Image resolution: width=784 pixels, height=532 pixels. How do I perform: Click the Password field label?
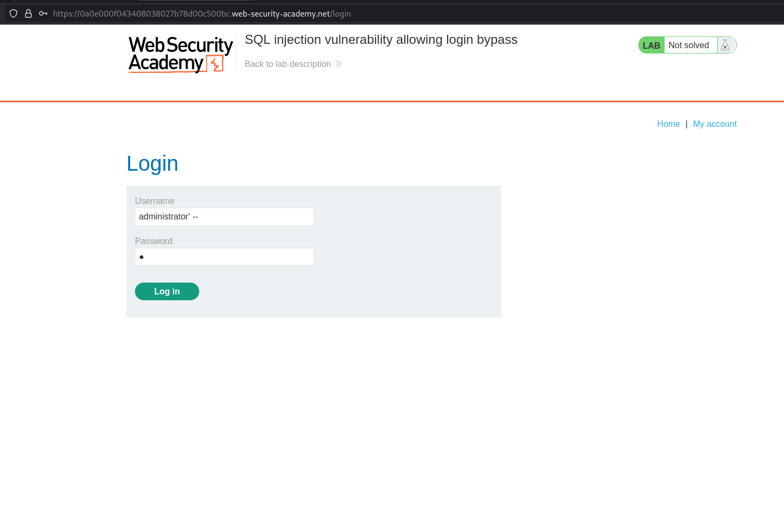point(154,241)
